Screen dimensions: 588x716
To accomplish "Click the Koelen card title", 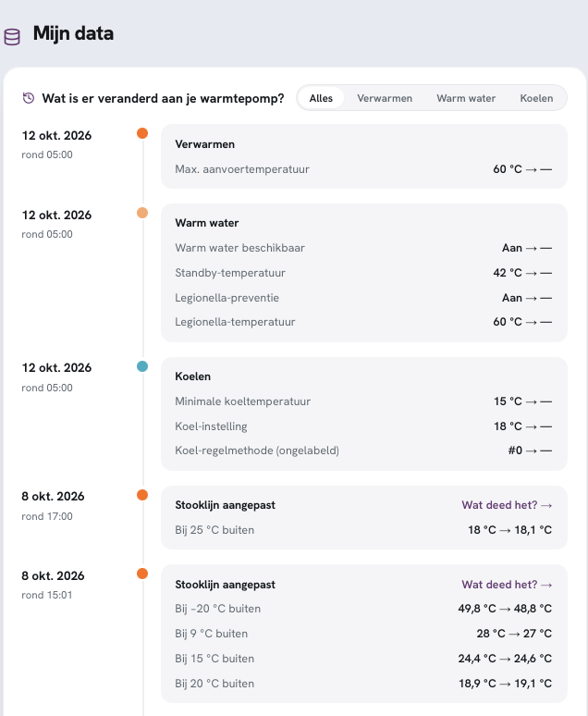I will tap(192, 377).
